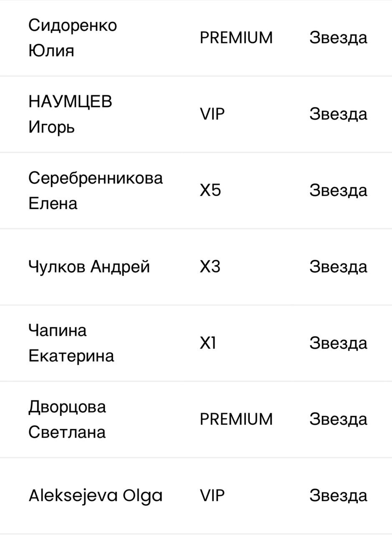Image resolution: width=392 pixels, height=535 pixels.
Task: Click Звезда in НАУМЦЕВ Игорь row
Action: (x=338, y=114)
